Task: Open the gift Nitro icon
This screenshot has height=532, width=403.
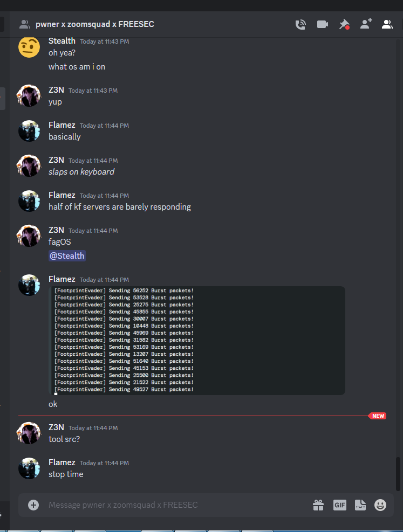Action: pyautogui.click(x=318, y=505)
